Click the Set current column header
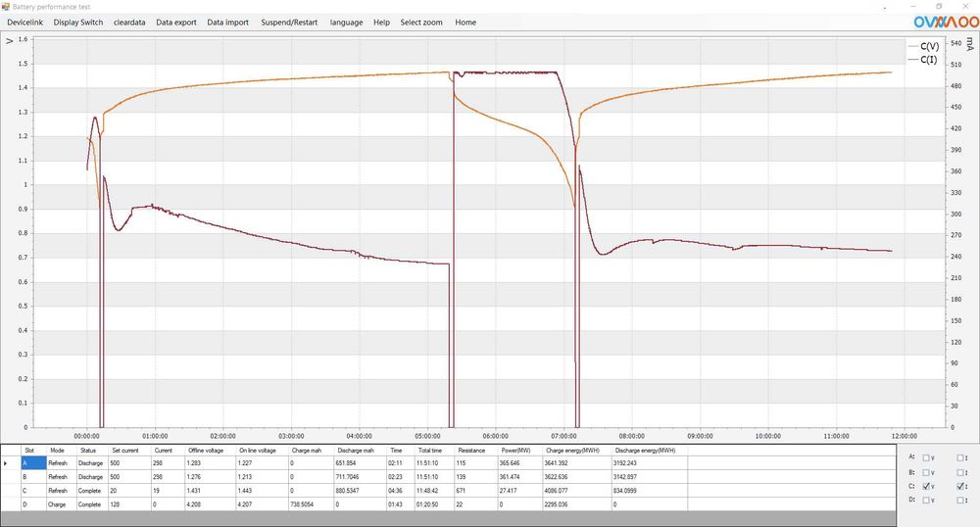 (129, 451)
